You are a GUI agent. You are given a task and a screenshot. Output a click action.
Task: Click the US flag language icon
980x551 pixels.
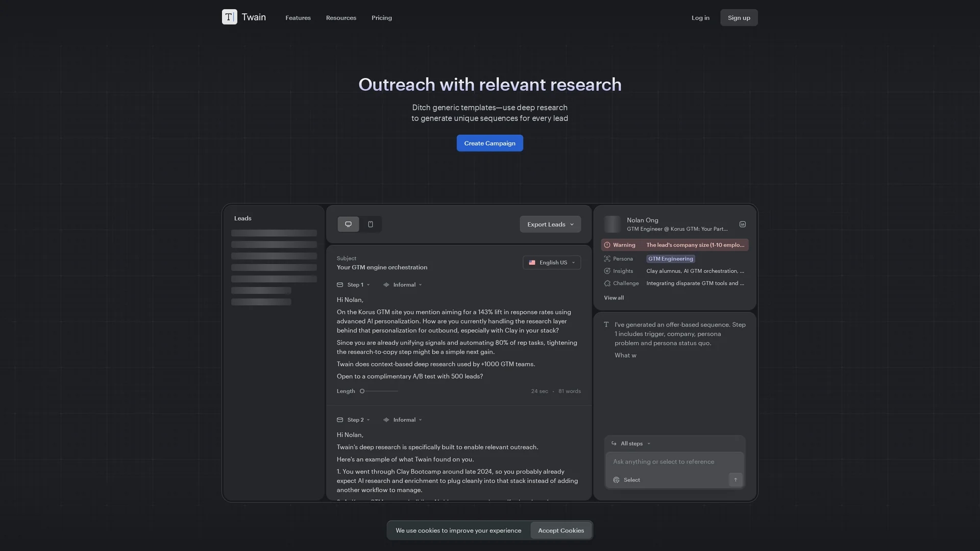click(x=532, y=263)
